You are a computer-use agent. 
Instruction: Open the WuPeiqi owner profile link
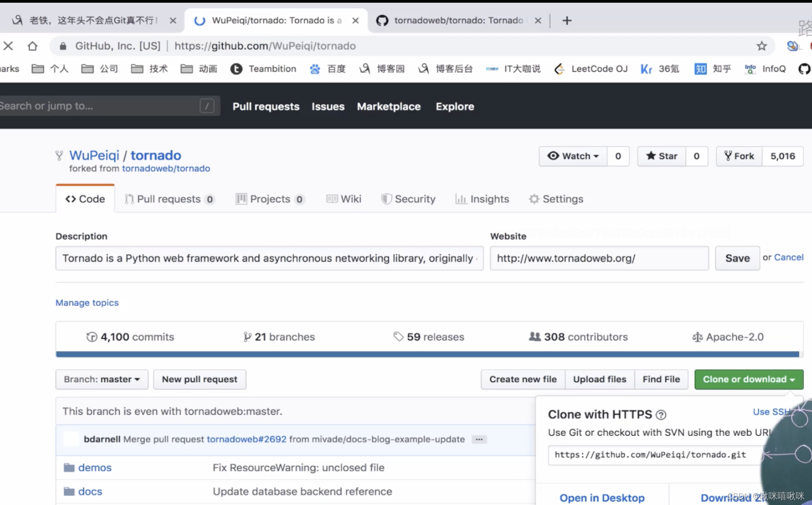[94, 155]
